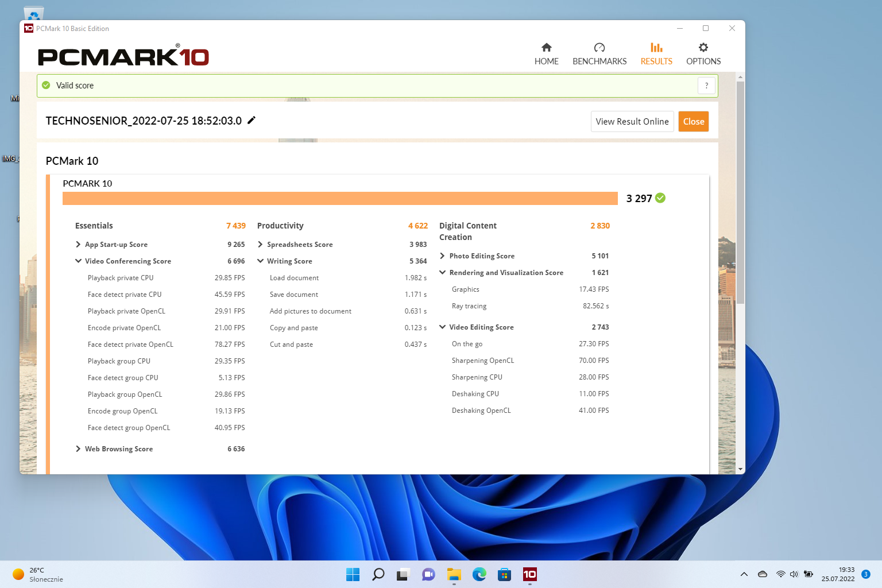Open taskbar Search
The width and height of the screenshot is (882, 588).
[x=378, y=574]
